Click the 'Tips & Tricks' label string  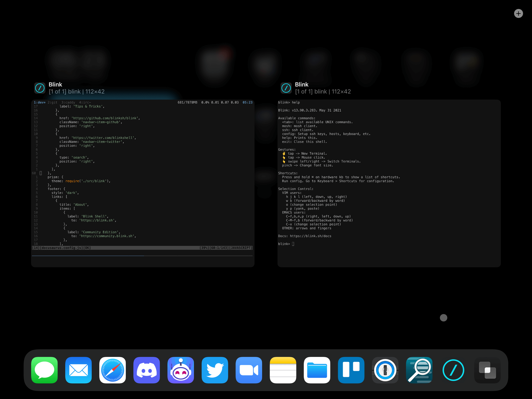pos(88,106)
